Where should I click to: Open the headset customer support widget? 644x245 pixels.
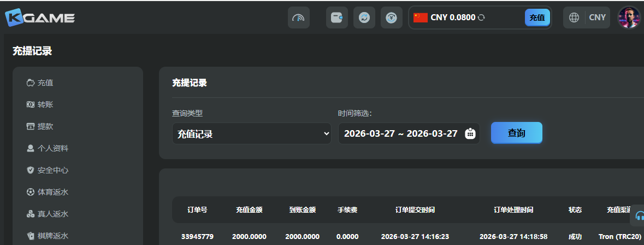(639, 216)
